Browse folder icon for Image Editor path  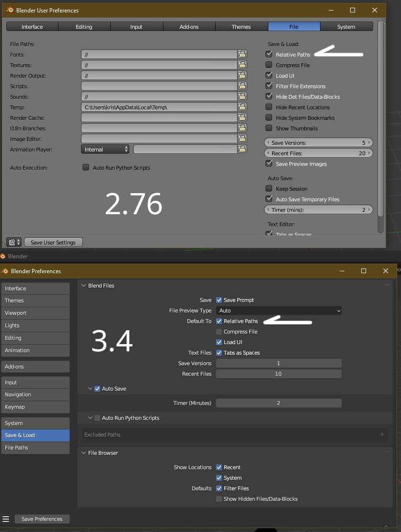point(242,139)
